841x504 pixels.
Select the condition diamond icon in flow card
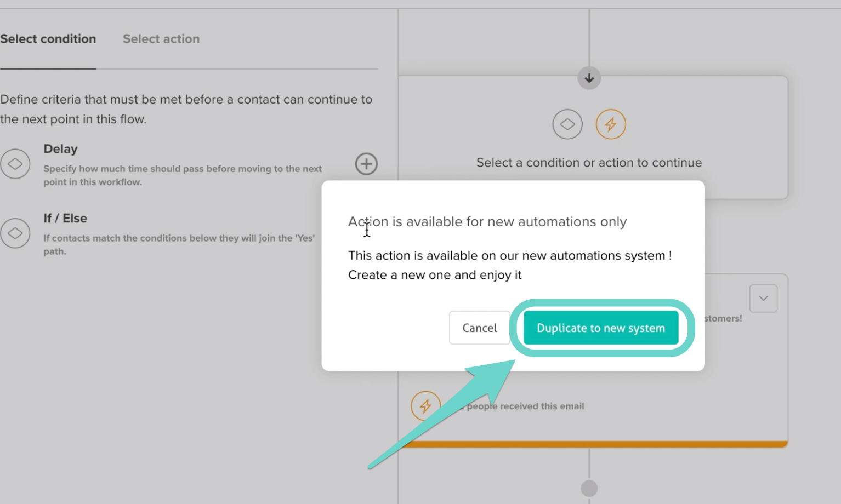(567, 124)
